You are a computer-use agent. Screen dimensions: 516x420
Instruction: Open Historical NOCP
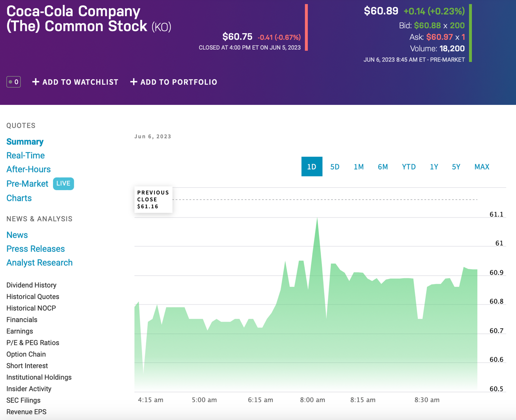31,308
